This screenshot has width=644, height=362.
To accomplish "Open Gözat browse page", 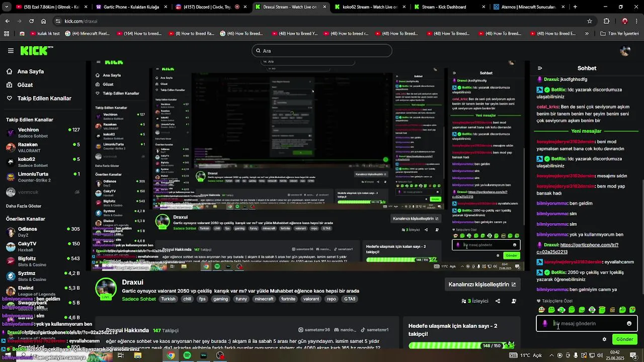I will point(25,85).
